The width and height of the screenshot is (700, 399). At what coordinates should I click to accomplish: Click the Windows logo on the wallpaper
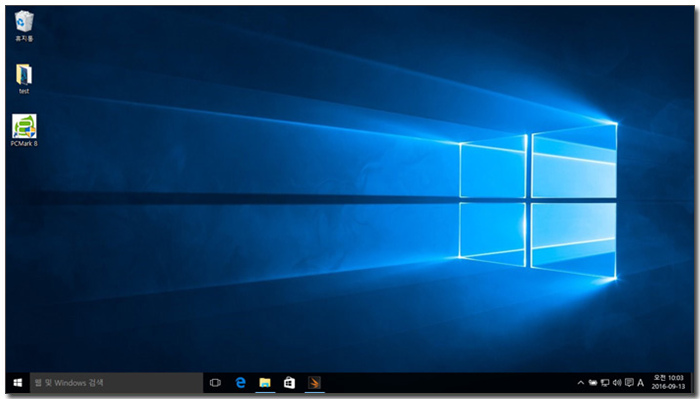click(x=538, y=201)
